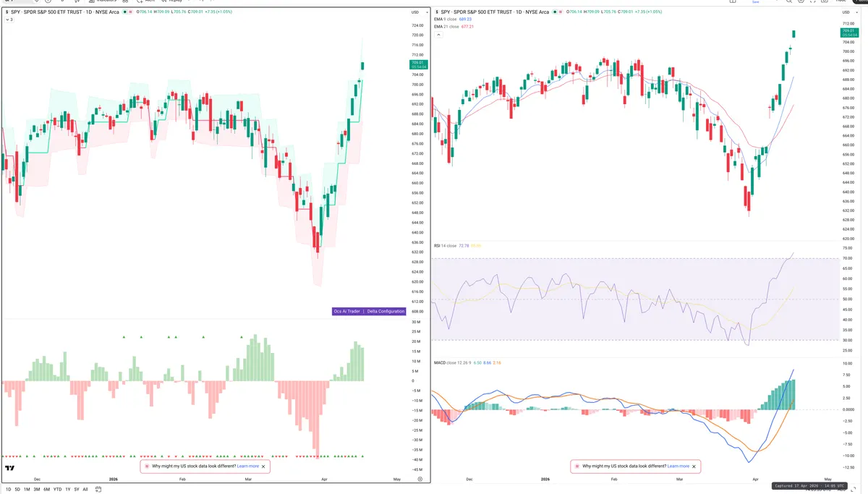The width and height of the screenshot is (868, 494).
Task: Click the green market status dot in left chart
Action: 124,12
